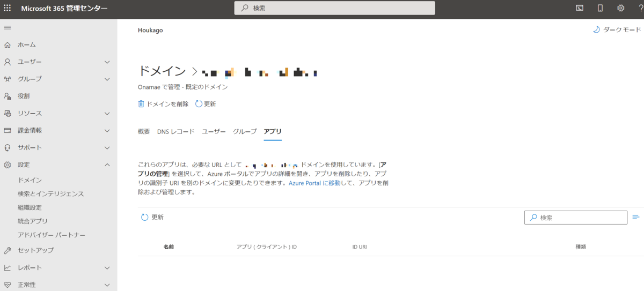This screenshot has height=291, width=644.
Task: Expand the 課金情報 menu chevron
Action: [107, 131]
